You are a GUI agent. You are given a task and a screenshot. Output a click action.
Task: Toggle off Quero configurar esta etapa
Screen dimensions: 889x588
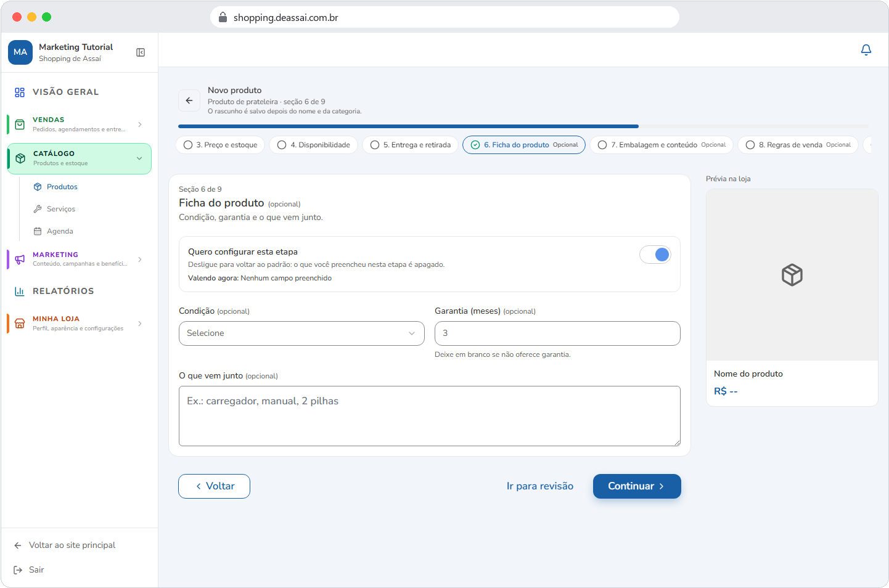[655, 255]
